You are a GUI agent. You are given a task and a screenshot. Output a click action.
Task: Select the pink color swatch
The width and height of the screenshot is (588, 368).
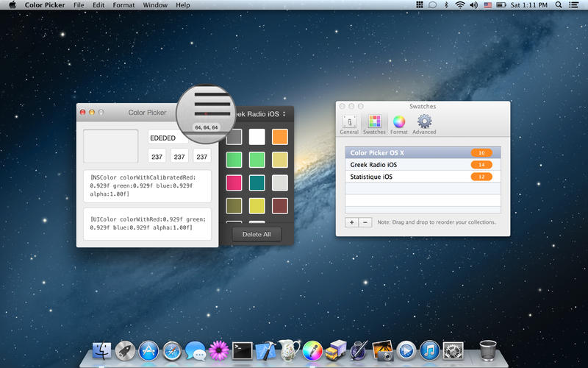coord(234,183)
